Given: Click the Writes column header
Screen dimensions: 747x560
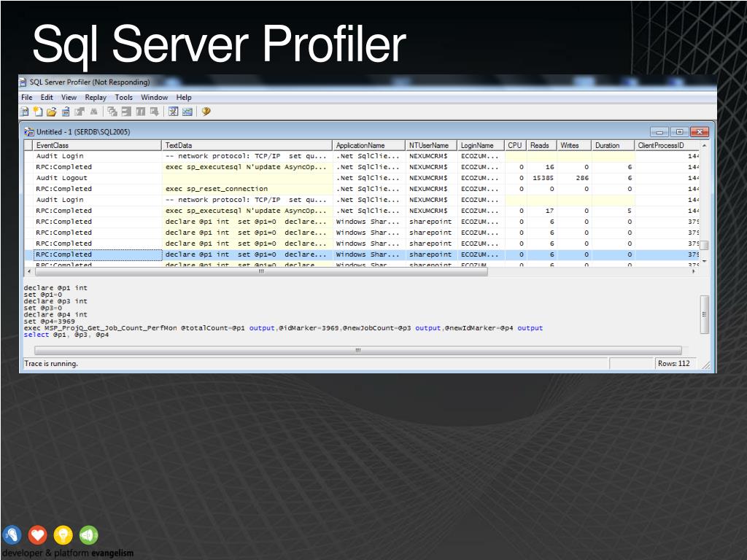Looking at the screenshot, I should pyautogui.click(x=574, y=145).
